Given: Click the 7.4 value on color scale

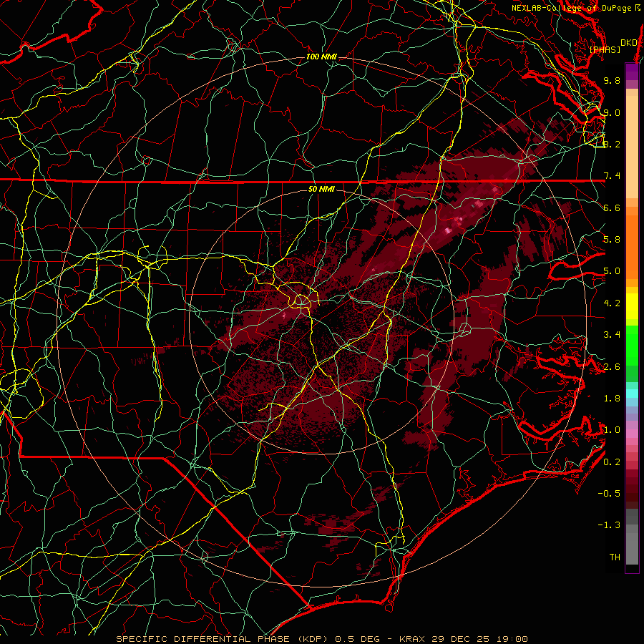Looking at the screenshot, I should point(612,176).
